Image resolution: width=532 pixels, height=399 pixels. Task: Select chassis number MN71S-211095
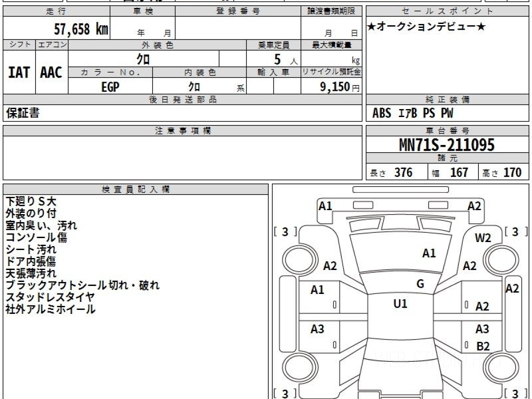(x=447, y=145)
